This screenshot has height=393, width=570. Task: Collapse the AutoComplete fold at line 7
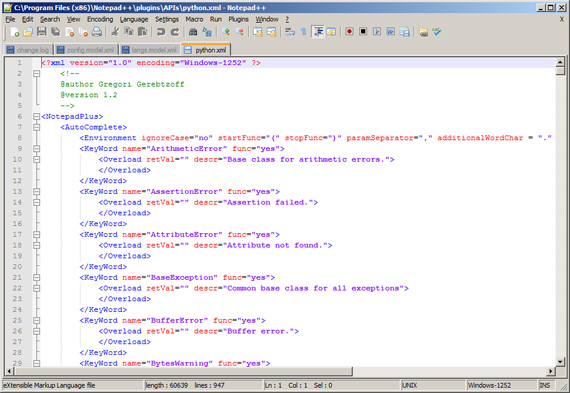36,127
